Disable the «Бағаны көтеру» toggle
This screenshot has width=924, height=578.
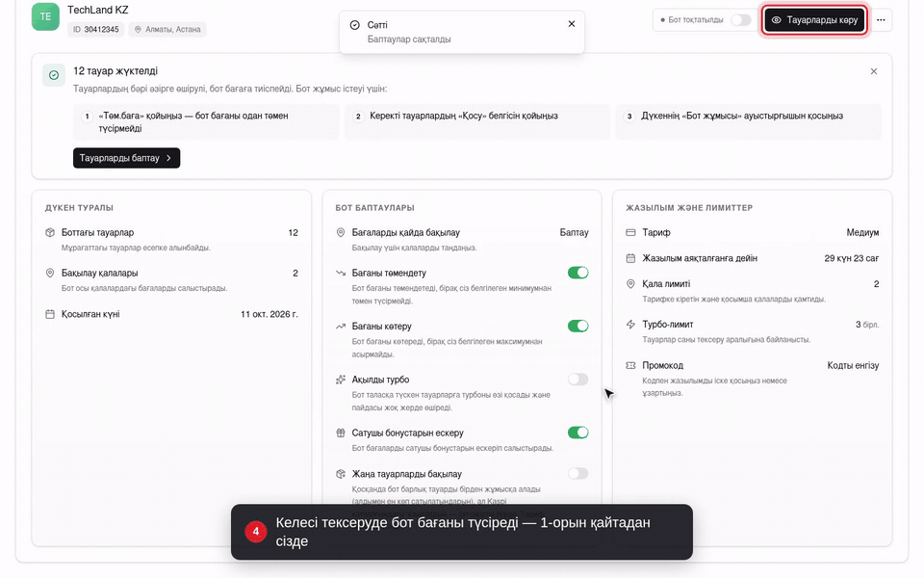[578, 326]
